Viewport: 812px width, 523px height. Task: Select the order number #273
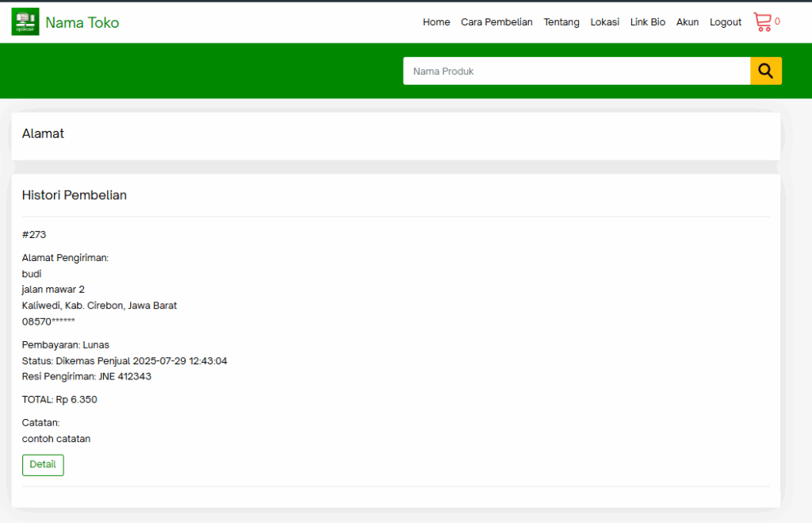point(33,235)
